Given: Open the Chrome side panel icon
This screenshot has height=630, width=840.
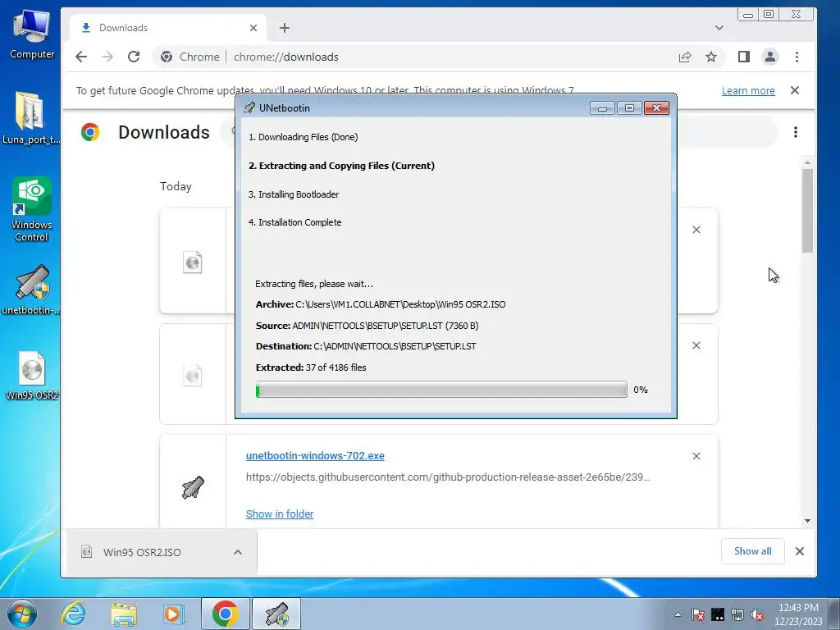Looking at the screenshot, I should (743, 57).
